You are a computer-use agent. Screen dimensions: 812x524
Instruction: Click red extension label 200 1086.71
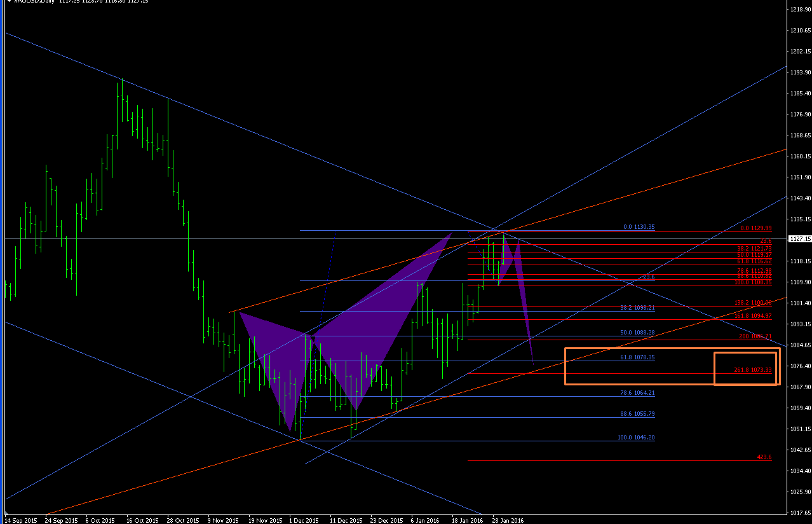755,336
